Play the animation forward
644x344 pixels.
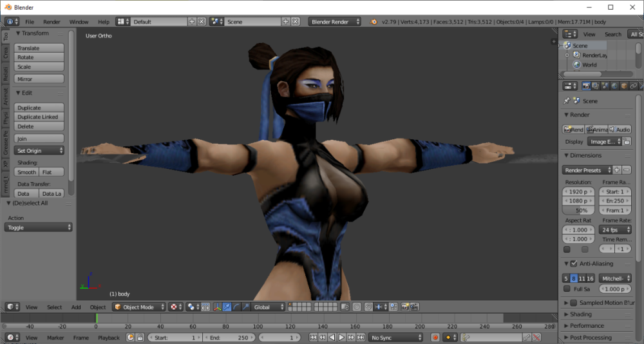[342, 338]
